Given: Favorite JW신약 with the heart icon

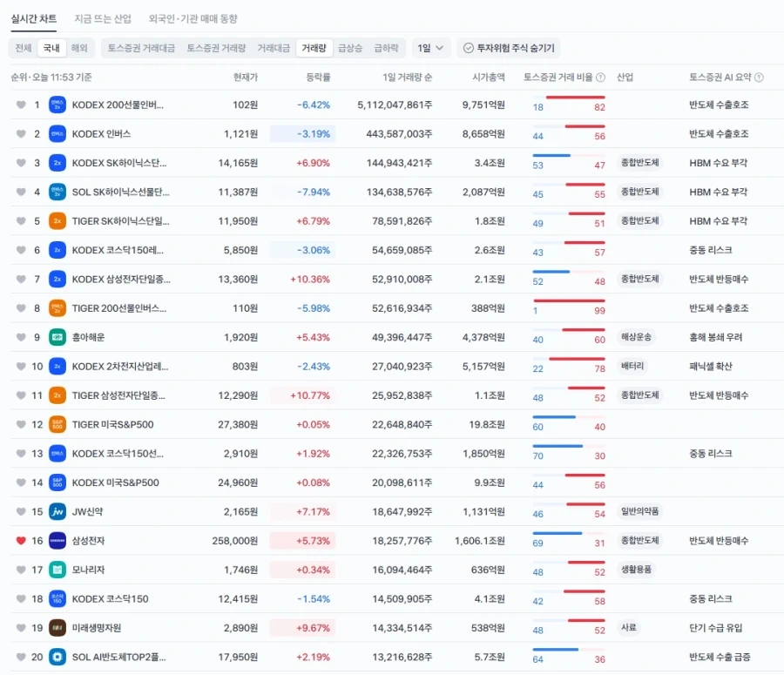Looking at the screenshot, I should tap(21, 511).
